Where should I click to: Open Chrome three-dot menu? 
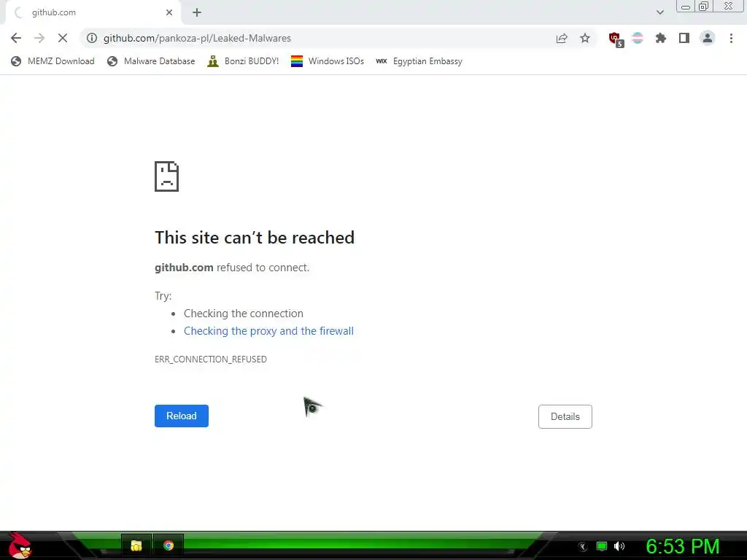point(731,38)
